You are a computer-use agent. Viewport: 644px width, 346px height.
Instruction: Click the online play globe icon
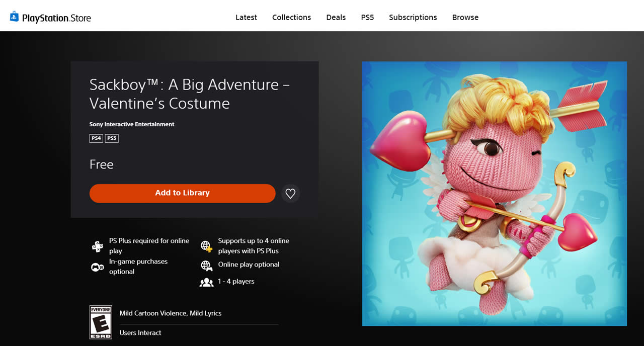(205, 265)
